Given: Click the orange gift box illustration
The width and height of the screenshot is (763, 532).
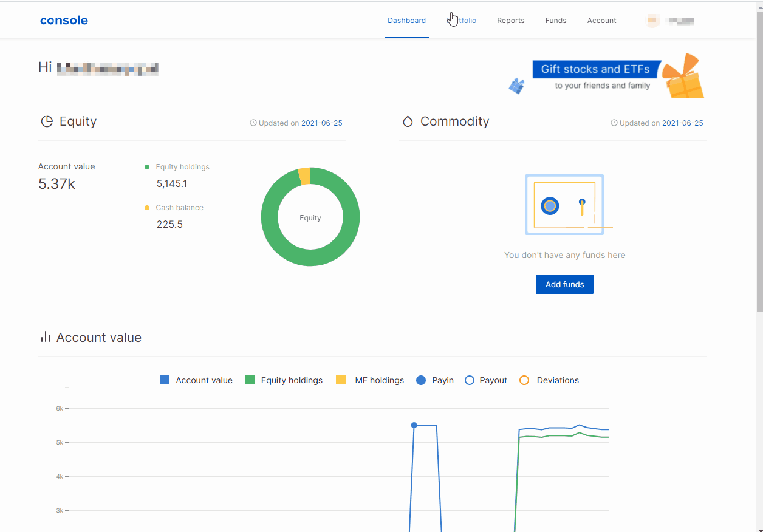Looking at the screenshot, I should (683, 77).
